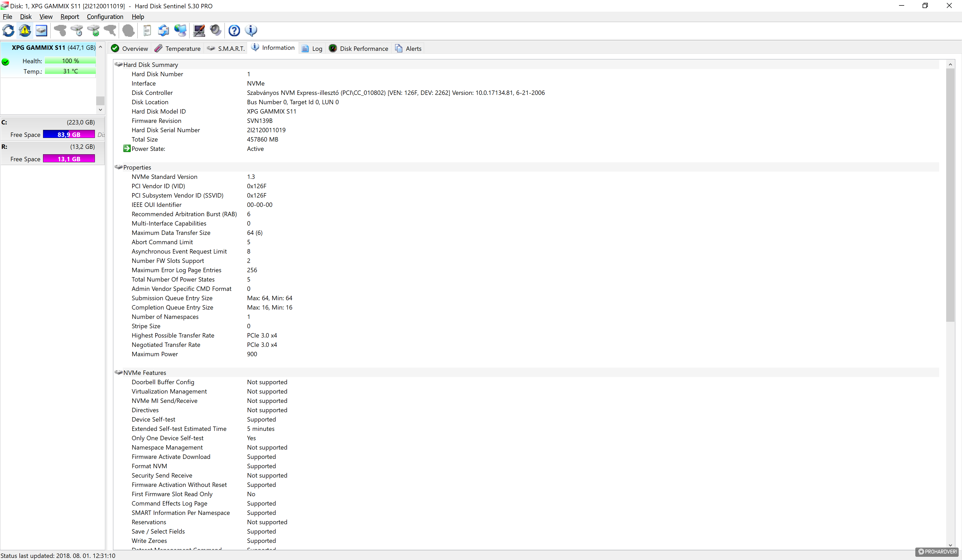The image size is (962, 560).
Task: Click the gray round stop icon
Action: 128,31
